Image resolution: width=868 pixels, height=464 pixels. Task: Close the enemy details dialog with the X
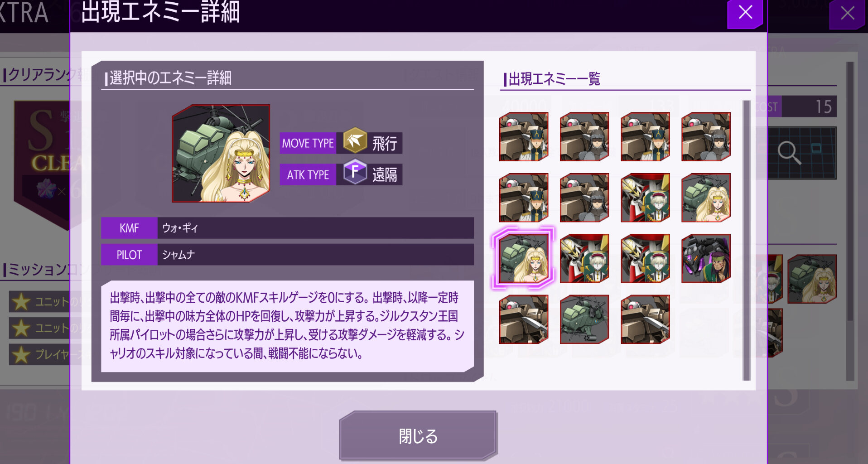[745, 13]
